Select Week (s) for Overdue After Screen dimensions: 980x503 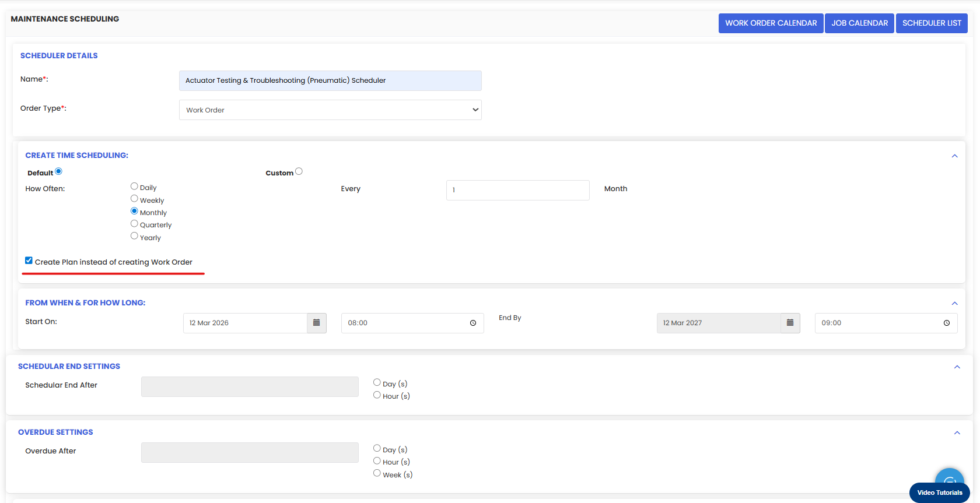tap(377, 473)
